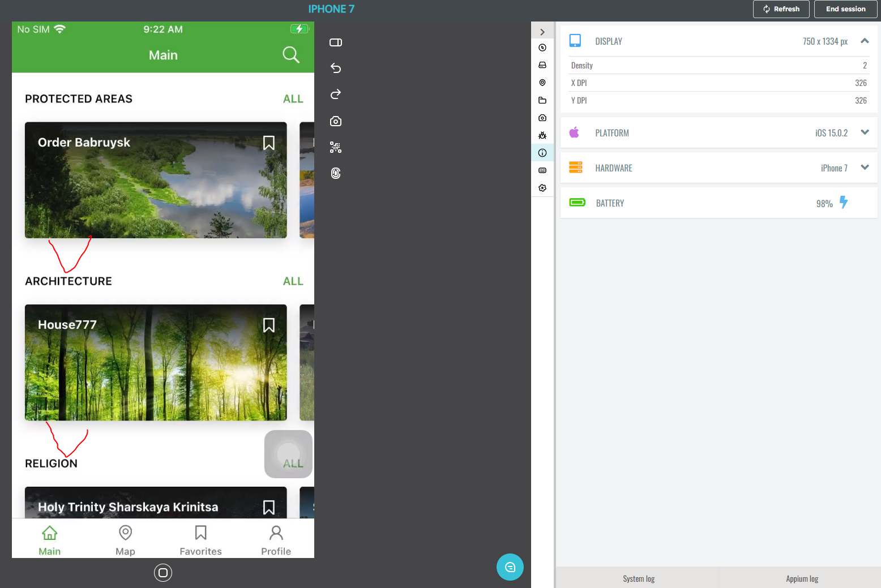Select the device info panel icon
This screenshot has height=588, width=881.
[x=542, y=152]
